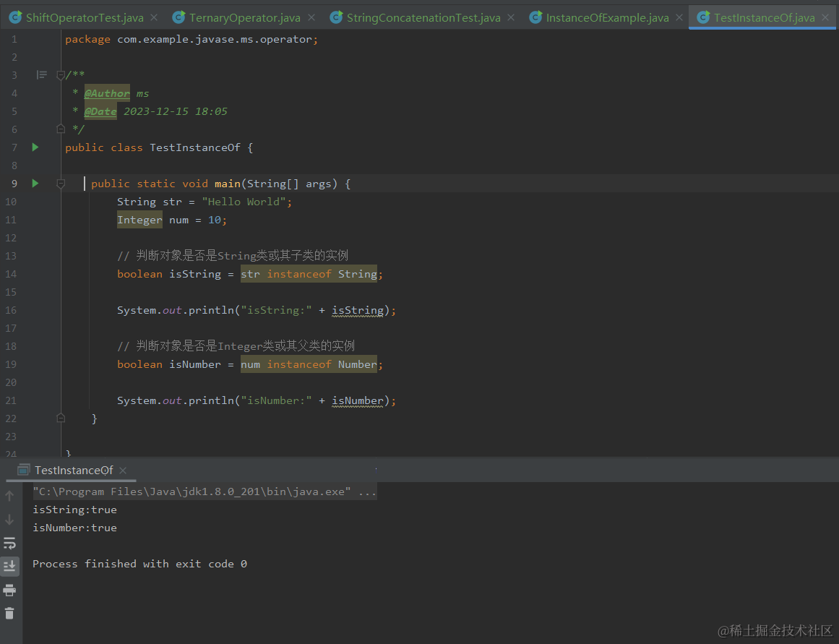This screenshot has width=839, height=644.
Task: Click the java.exe command line in console
Action: tap(205, 491)
